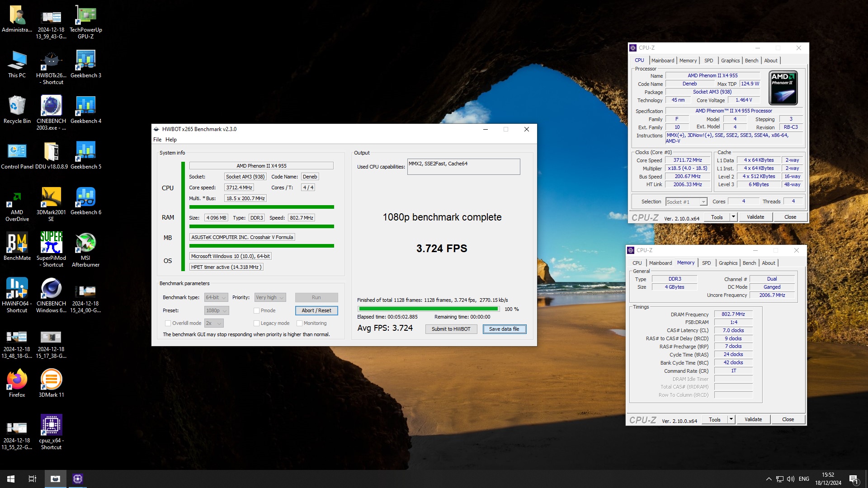Open the Control Panel desktop icon
Screen dimensions: 868x488
[17, 155]
